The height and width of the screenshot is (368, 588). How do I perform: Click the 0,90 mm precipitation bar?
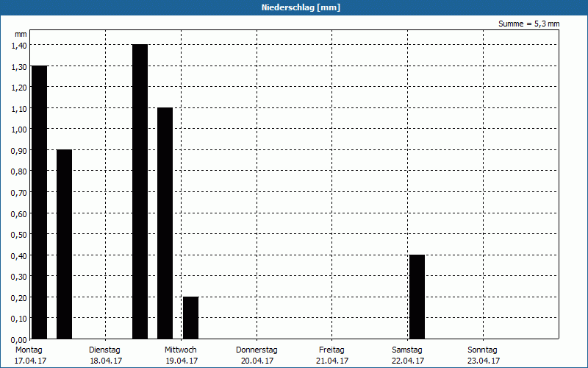point(64,244)
